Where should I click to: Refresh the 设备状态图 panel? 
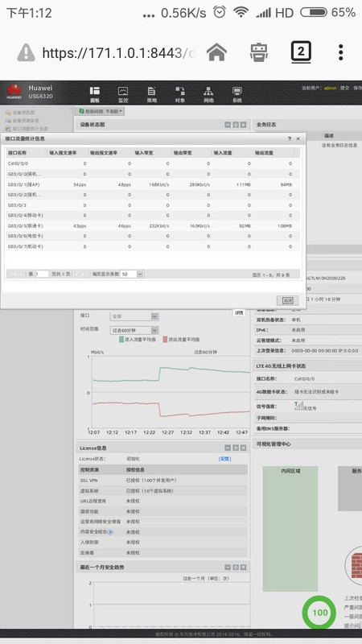pos(236,125)
